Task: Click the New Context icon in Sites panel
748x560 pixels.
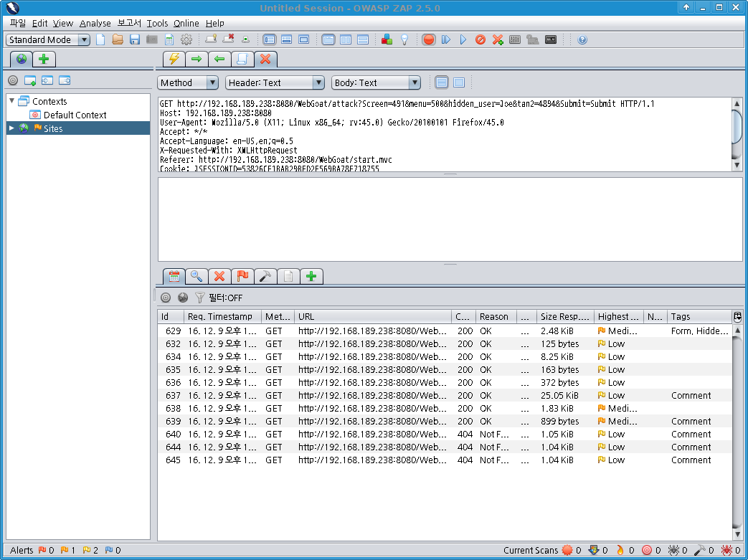Action: [x=30, y=80]
